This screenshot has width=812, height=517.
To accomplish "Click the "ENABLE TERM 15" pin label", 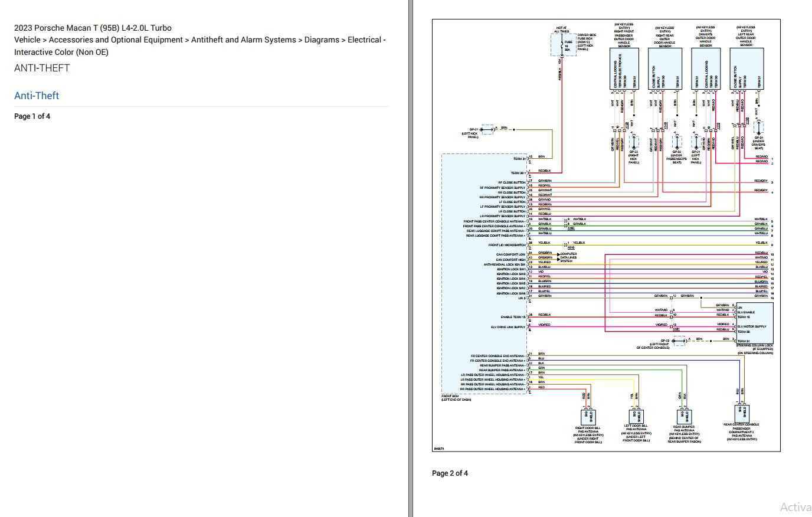I will (513, 318).
